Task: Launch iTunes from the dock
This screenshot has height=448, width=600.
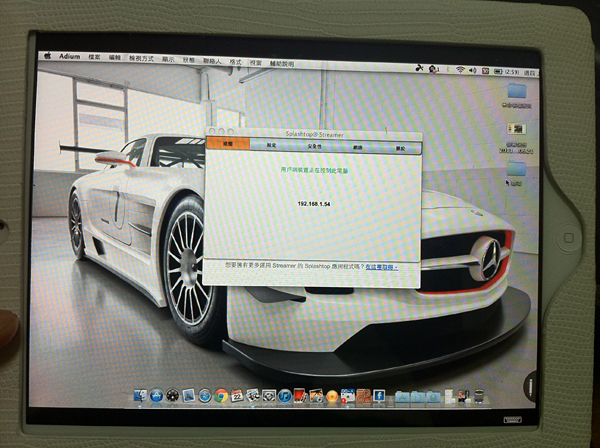Action: (284, 396)
